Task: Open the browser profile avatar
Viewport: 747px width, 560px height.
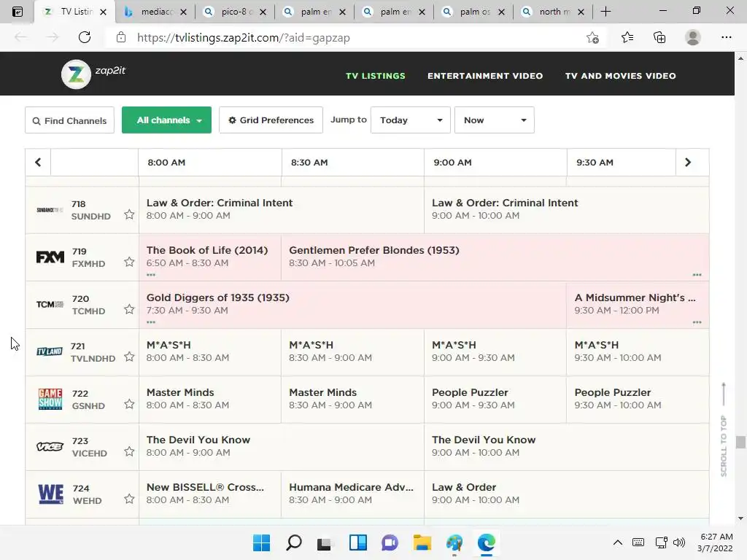Action: pyautogui.click(x=693, y=38)
